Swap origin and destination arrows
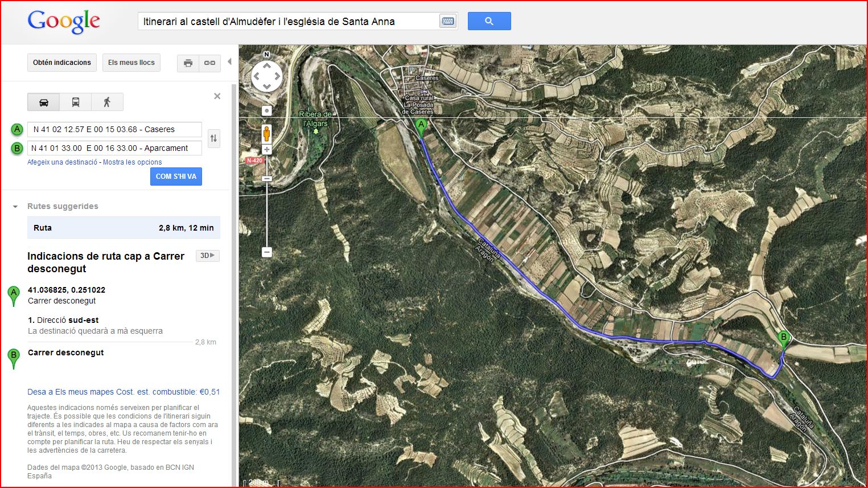The width and height of the screenshot is (868, 488). 214,138
